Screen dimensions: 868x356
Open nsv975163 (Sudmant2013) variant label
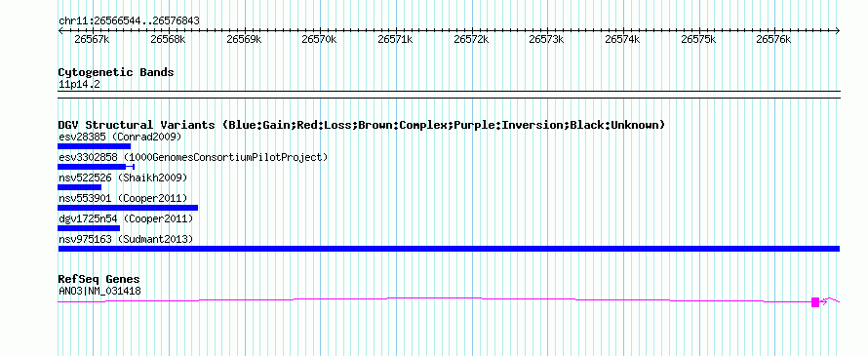pyautogui.click(x=126, y=239)
